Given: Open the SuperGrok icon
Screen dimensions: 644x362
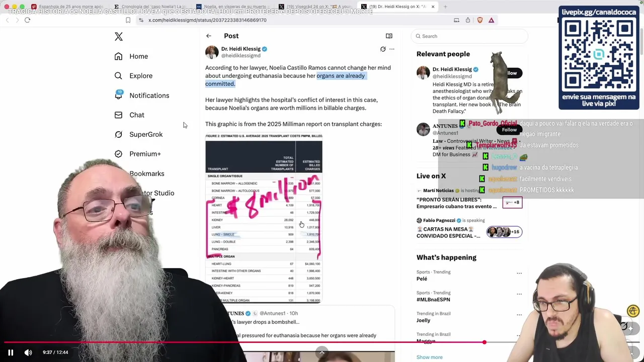Looking at the screenshot, I should [118, 134].
